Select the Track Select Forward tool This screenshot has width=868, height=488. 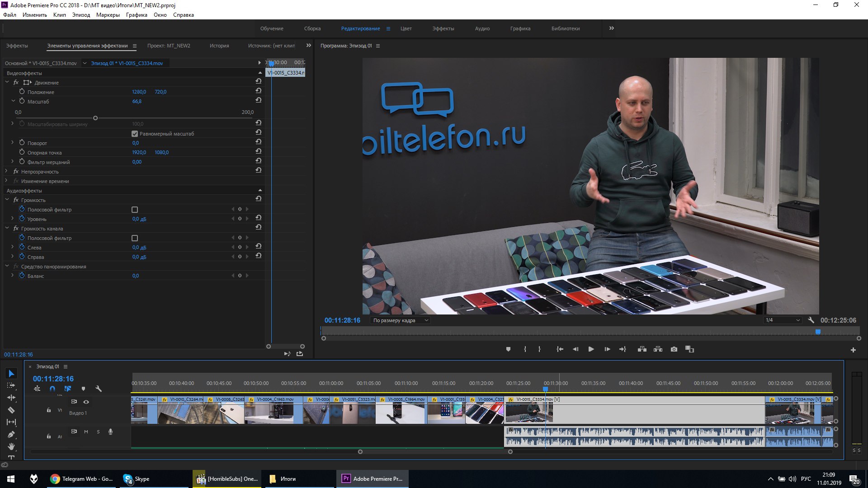coord(11,385)
